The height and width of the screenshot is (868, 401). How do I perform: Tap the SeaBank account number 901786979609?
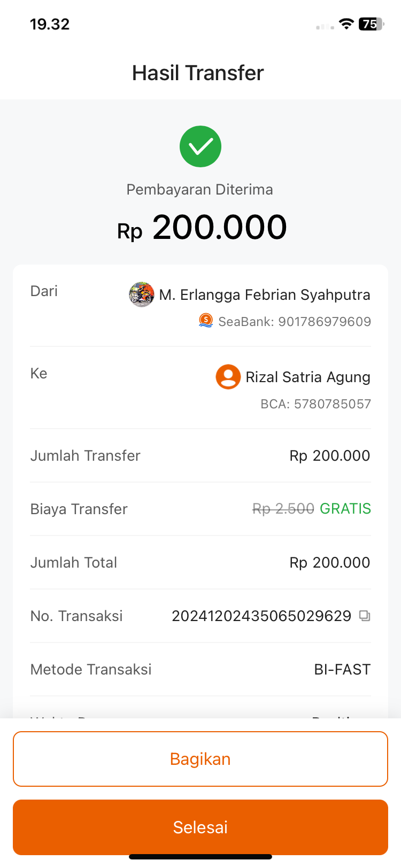click(x=325, y=321)
